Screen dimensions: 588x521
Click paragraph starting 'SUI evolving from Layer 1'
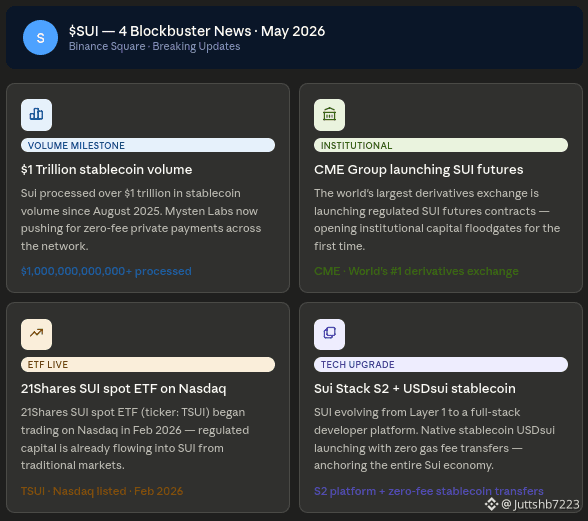click(434, 438)
